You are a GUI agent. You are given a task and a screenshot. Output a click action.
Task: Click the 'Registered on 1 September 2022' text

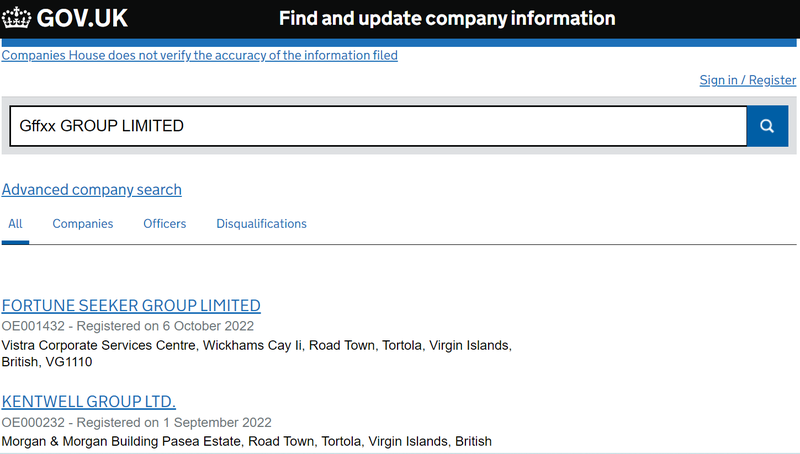(x=174, y=422)
